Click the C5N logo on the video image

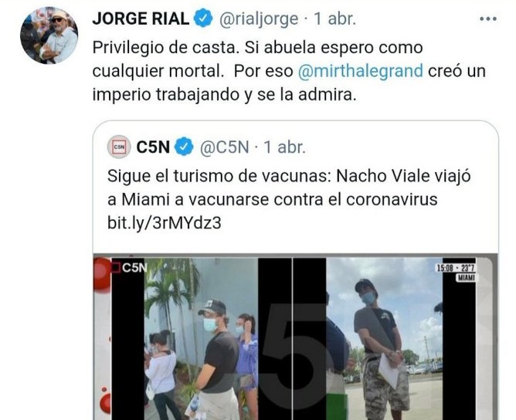pos(129,268)
